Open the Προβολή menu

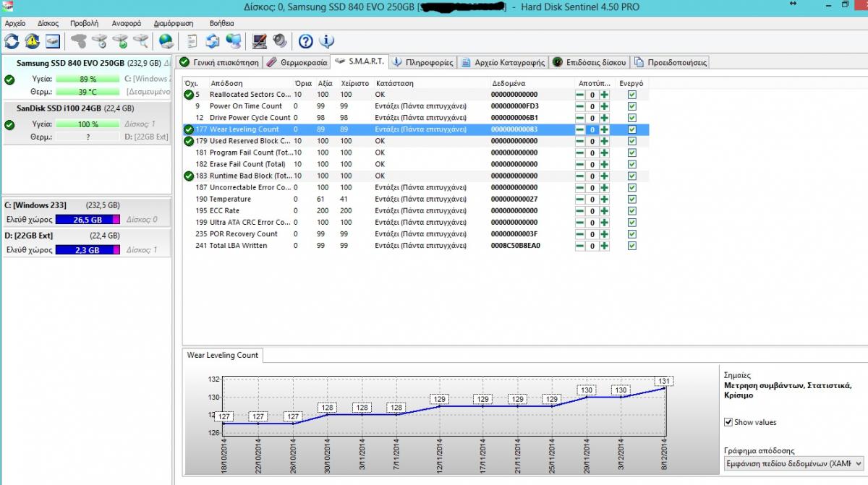pos(84,23)
